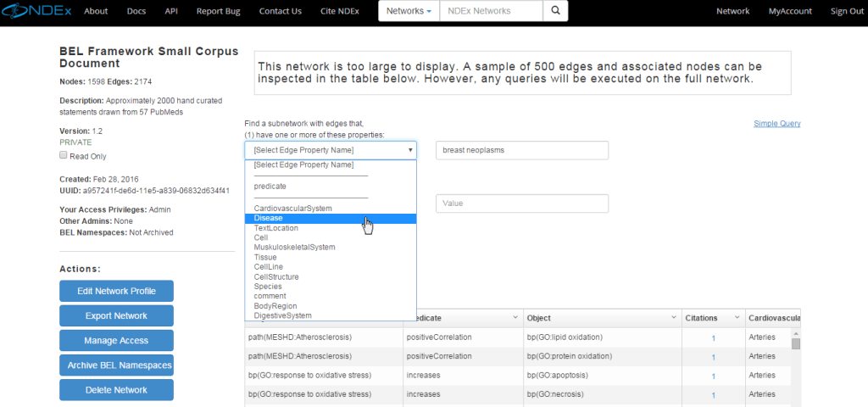
Task: Click the bp(GO:apoptosis) cell
Action: pos(603,376)
